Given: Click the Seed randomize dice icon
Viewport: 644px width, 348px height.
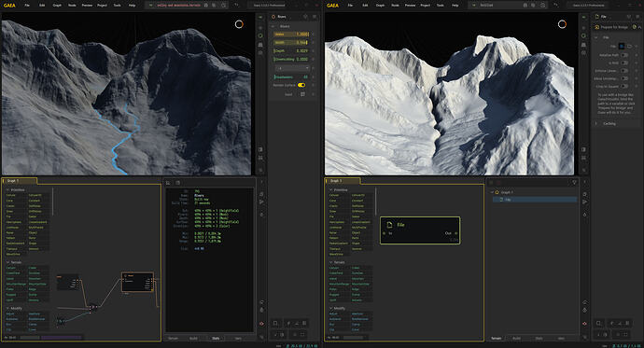Looking at the screenshot, I should coord(302,94).
